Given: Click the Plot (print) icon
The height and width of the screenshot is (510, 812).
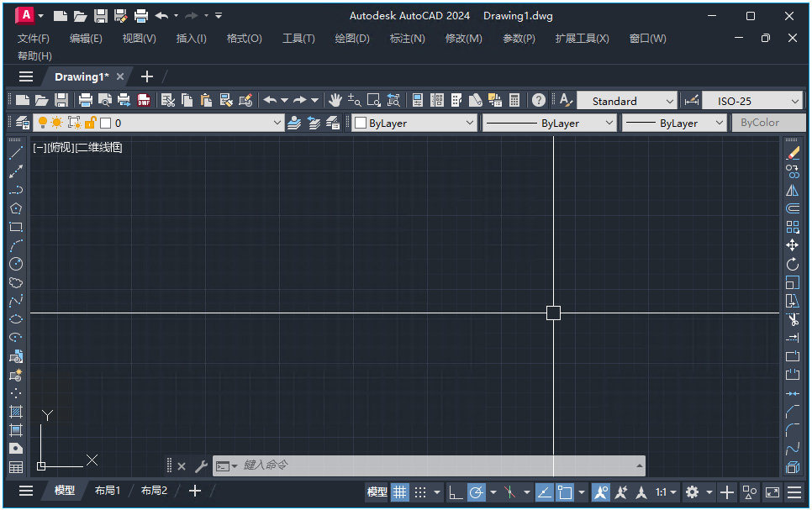Looking at the screenshot, I should click(x=85, y=100).
